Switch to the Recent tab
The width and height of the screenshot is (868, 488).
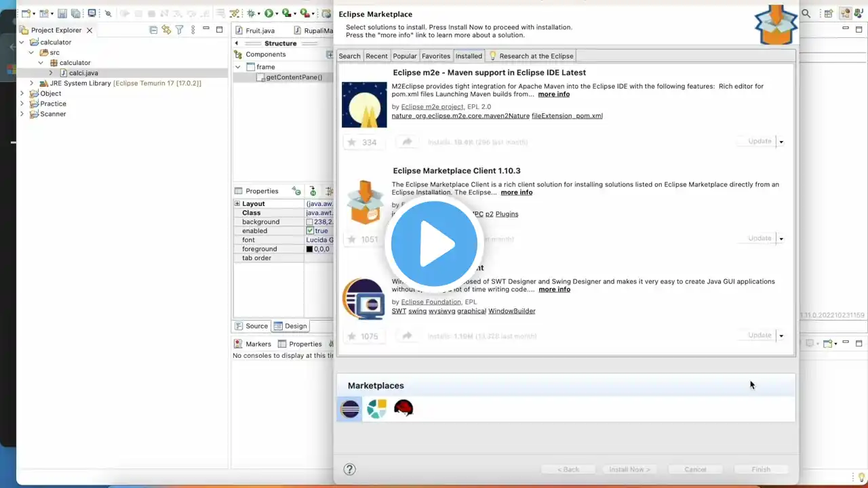[x=376, y=56]
